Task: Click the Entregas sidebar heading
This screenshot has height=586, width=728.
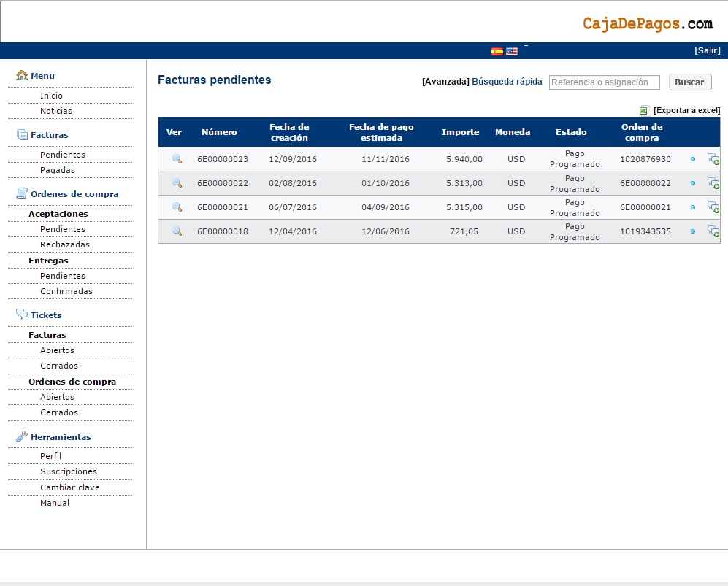Action: click(x=48, y=261)
